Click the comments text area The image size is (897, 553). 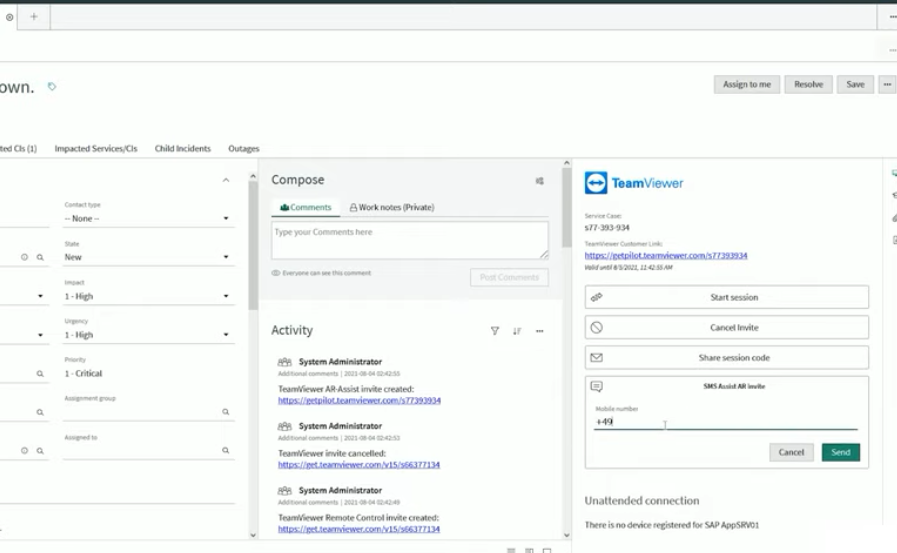tap(410, 240)
